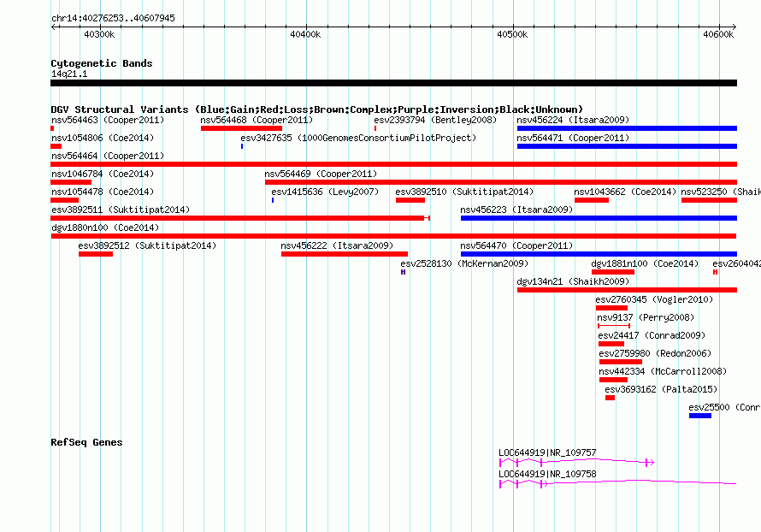Click the RefSeq Genes track title
The image size is (761, 532).
86,442
